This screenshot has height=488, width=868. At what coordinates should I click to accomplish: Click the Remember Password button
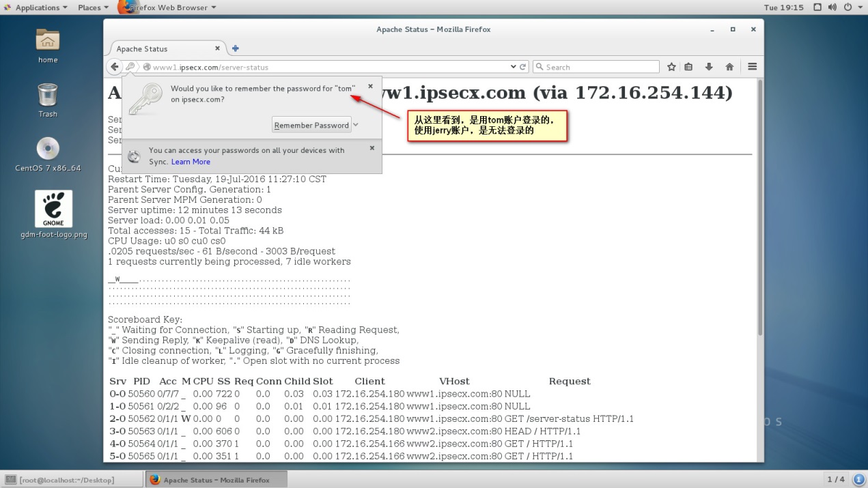pos(311,125)
